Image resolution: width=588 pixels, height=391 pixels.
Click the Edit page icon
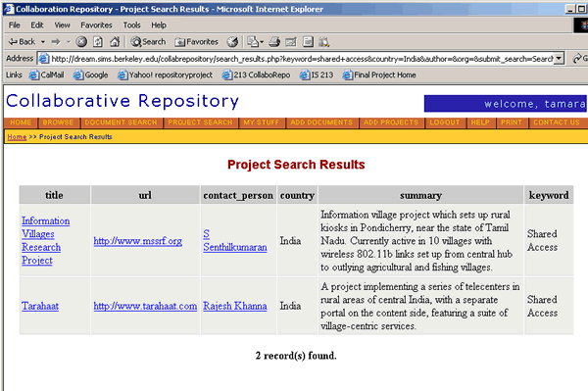click(x=291, y=41)
